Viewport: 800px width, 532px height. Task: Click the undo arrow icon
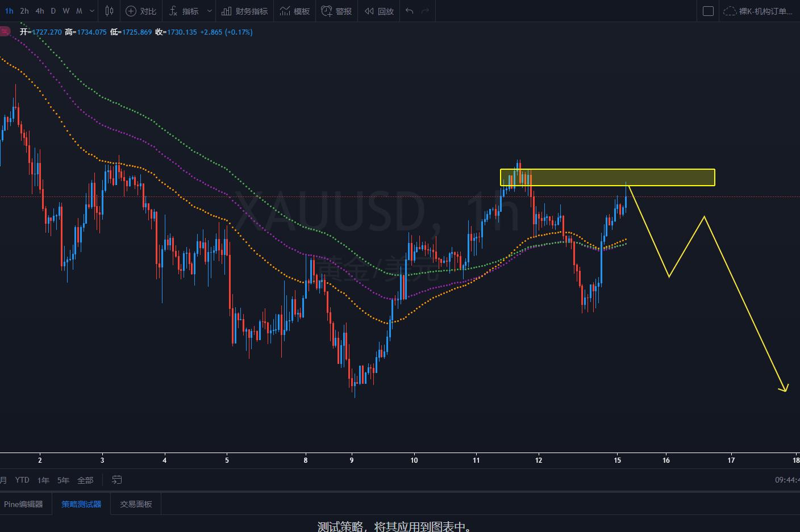coord(409,11)
